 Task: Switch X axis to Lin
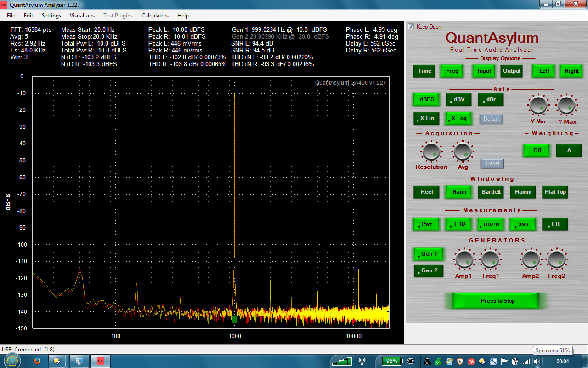coord(427,118)
